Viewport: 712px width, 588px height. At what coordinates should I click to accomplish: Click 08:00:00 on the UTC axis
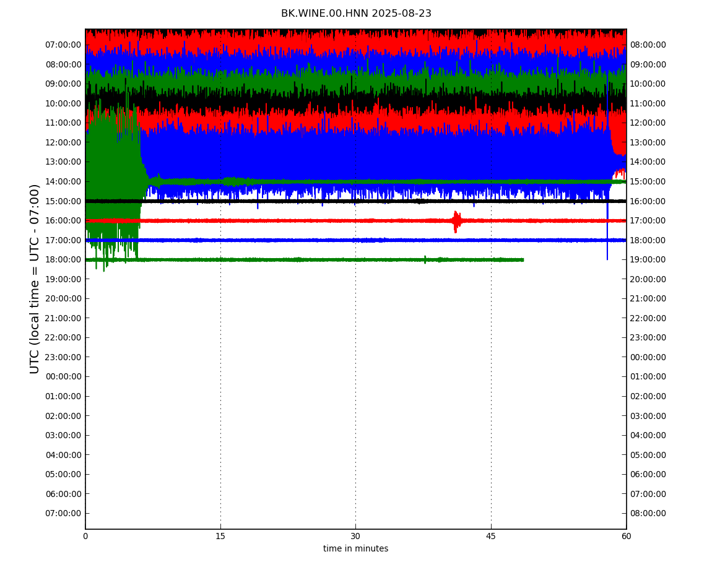[x=63, y=64]
